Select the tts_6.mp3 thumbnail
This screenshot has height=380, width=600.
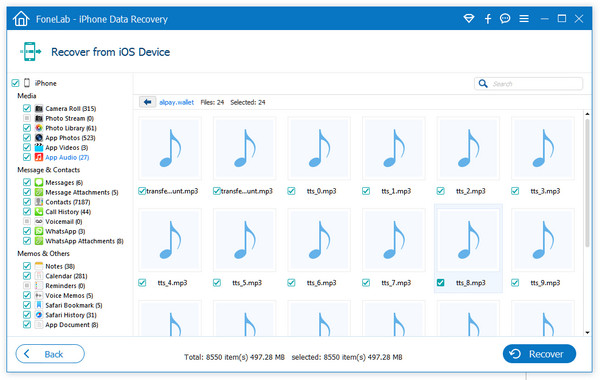319,240
